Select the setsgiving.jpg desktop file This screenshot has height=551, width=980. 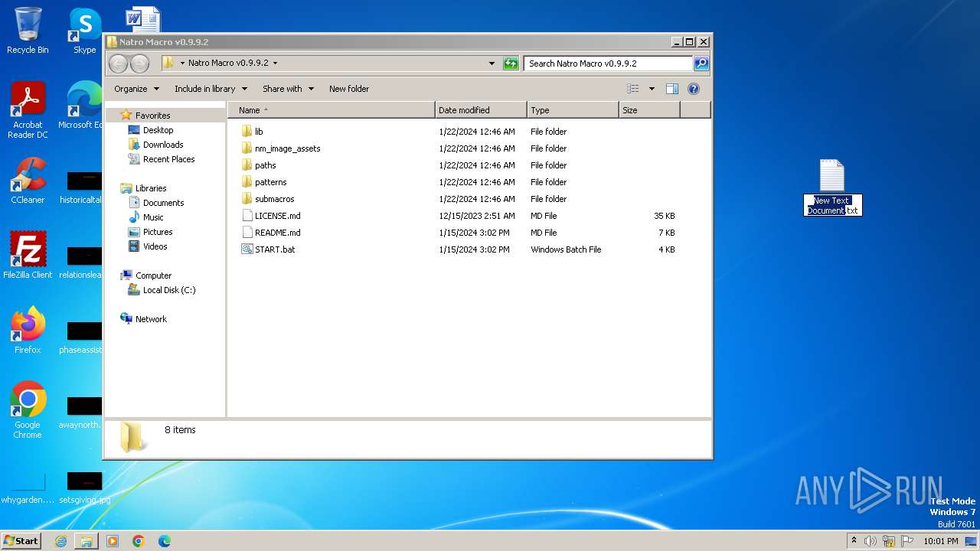click(84, 488)
